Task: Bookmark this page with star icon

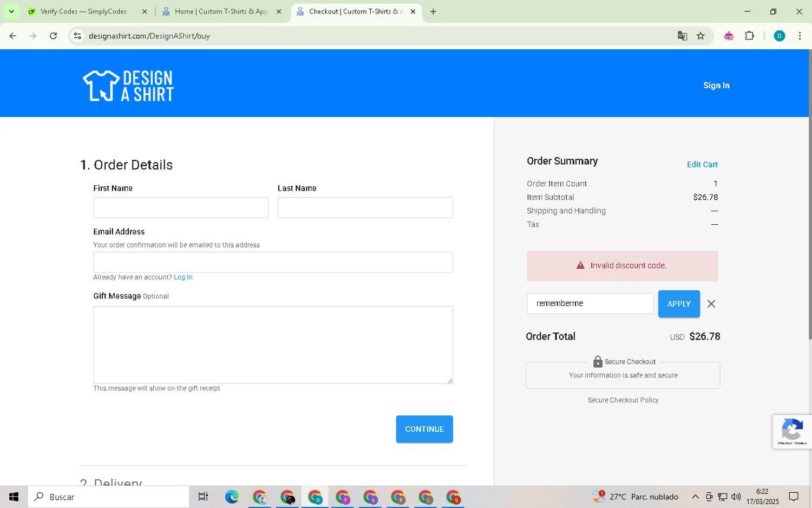Action: point(700,36)
